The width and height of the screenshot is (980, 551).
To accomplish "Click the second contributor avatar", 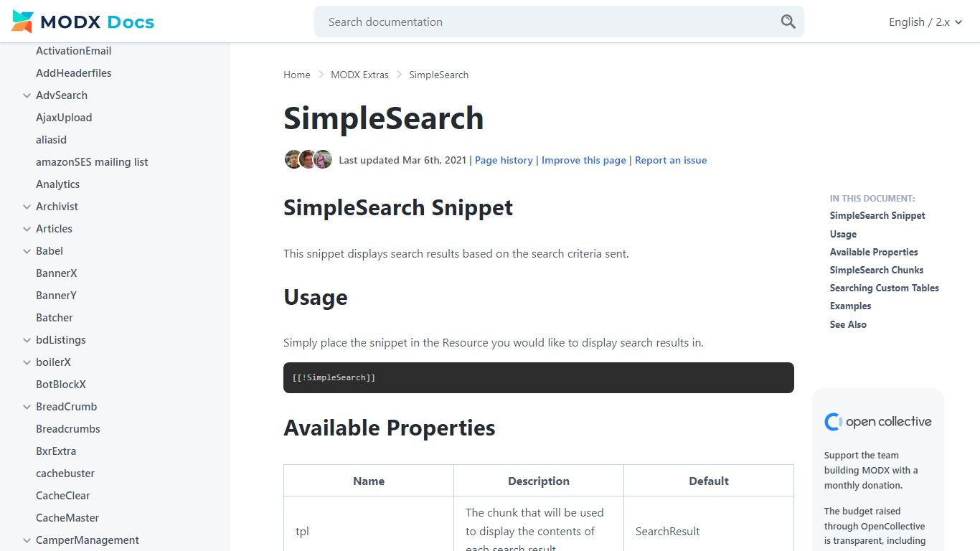I will [x=308, y=159].
